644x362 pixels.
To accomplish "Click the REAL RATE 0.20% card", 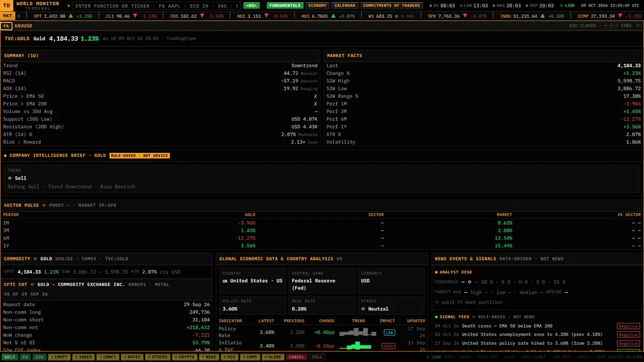I will [x=321, y=305].
